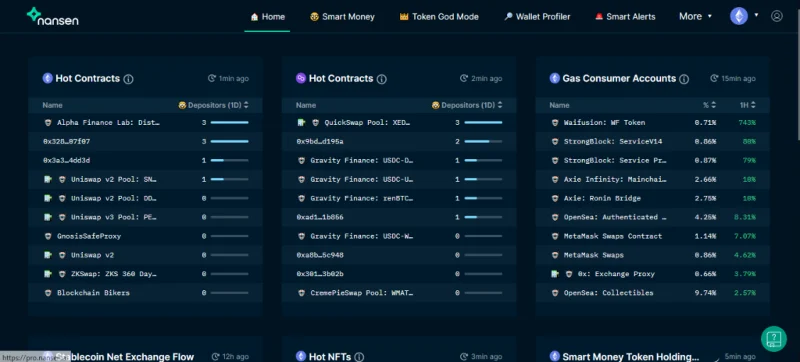Viewport: 800px width, 362px height.
Task: Open address 0x9bd…d195a
Action: (320, 141)
